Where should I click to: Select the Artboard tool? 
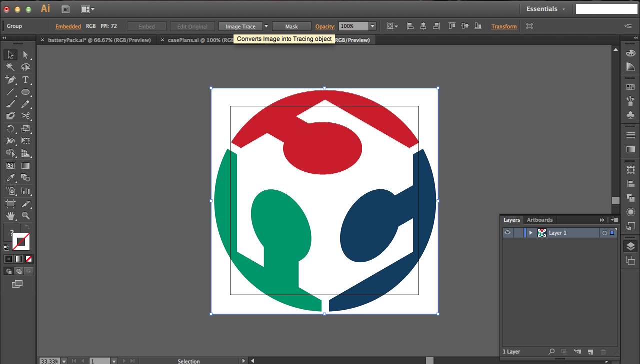point(10,204)
